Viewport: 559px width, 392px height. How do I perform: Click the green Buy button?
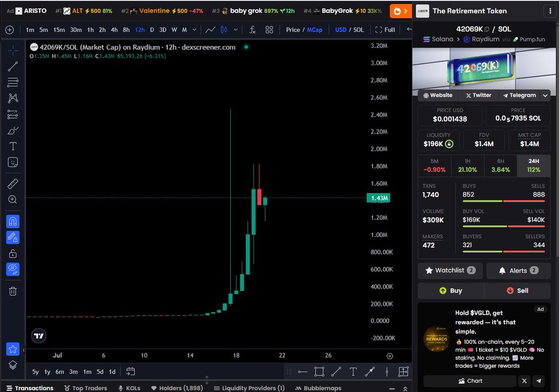click(450, 291)
